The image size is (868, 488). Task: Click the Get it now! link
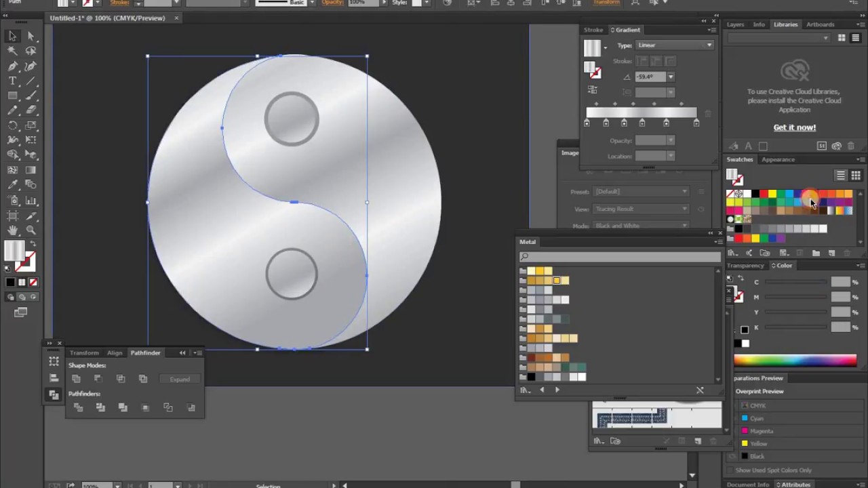pyautogui.click(x=795, y=127)
